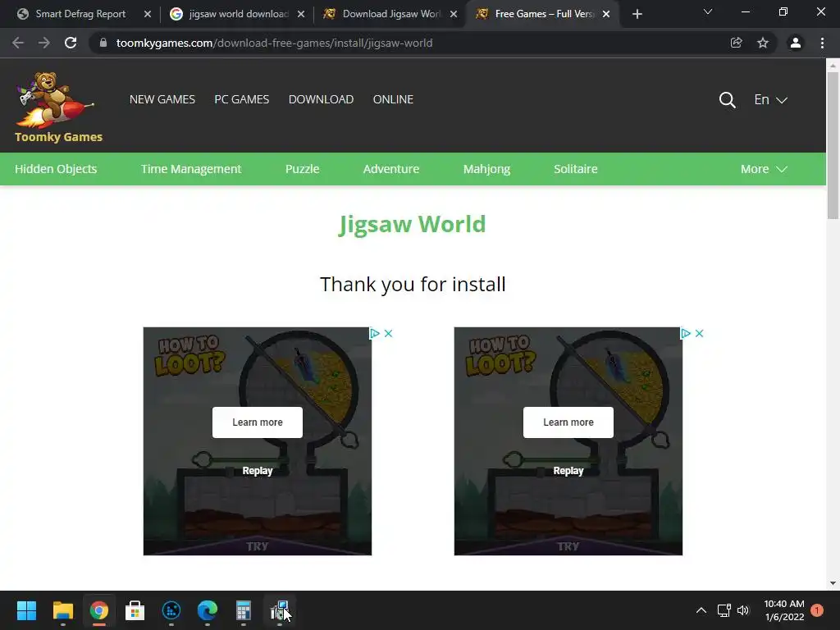Screen dimensions: 840x630
Task: Open Microsoft Store from the taskbar
Action: [135, 610]
